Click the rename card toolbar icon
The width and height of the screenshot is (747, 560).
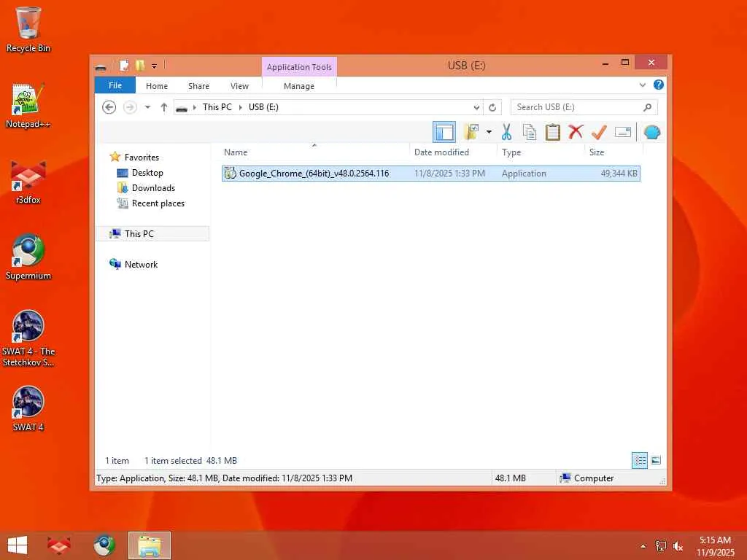point(623,132)
